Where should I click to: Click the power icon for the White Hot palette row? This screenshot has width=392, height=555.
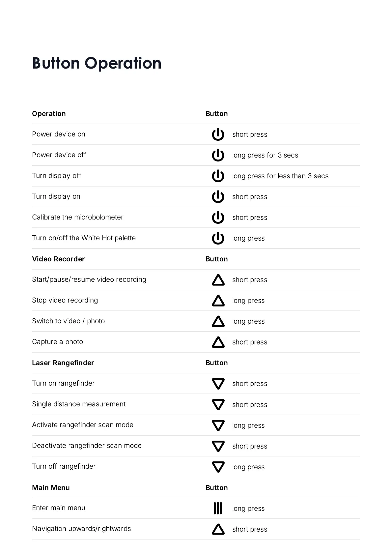(218, 238)
